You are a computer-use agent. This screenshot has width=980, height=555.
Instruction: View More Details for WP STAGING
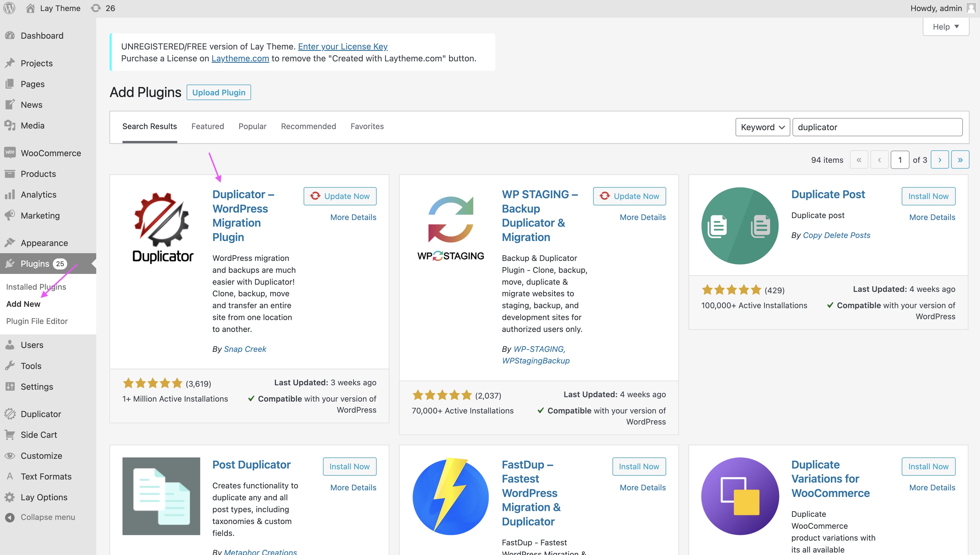(643, 217)
